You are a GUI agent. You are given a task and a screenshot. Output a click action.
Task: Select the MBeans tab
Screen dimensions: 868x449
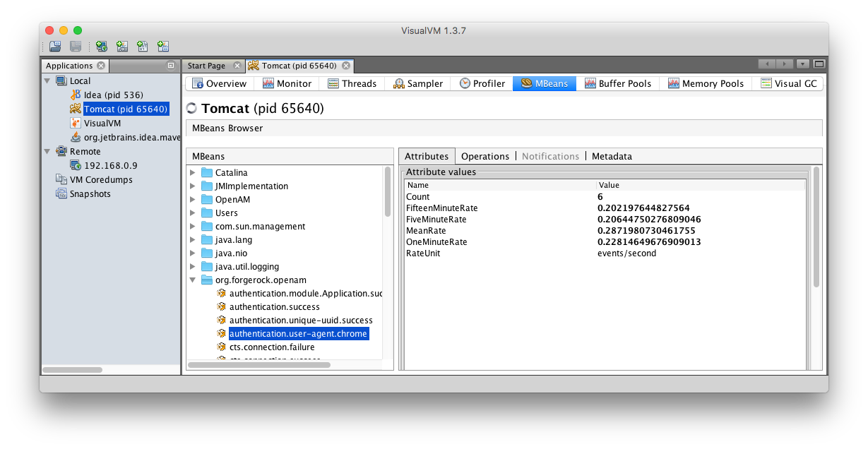pos(545,83)
